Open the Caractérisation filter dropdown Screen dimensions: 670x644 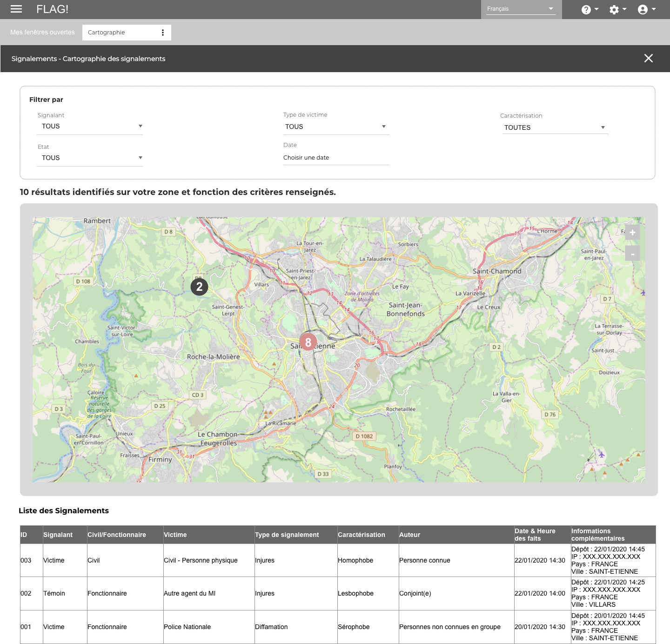coord(555,127)
